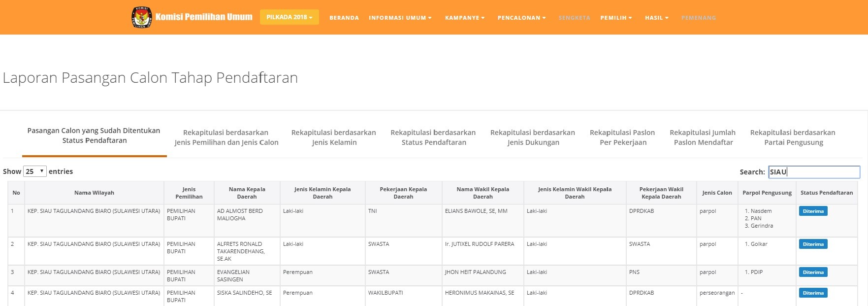Click Diterima button for SISKA SALINDEHO row

tap(813, 293)
